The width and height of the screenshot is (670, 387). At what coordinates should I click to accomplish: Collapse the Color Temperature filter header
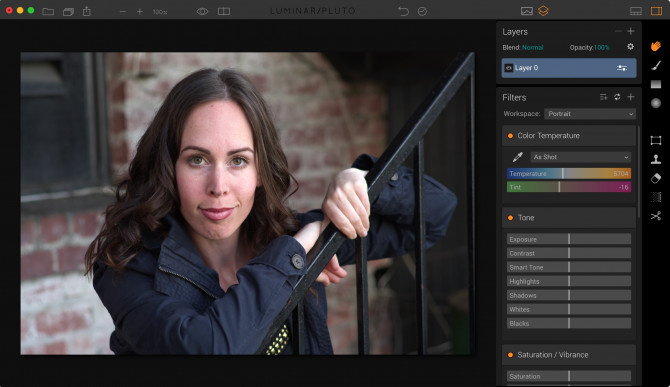(569, 136)
